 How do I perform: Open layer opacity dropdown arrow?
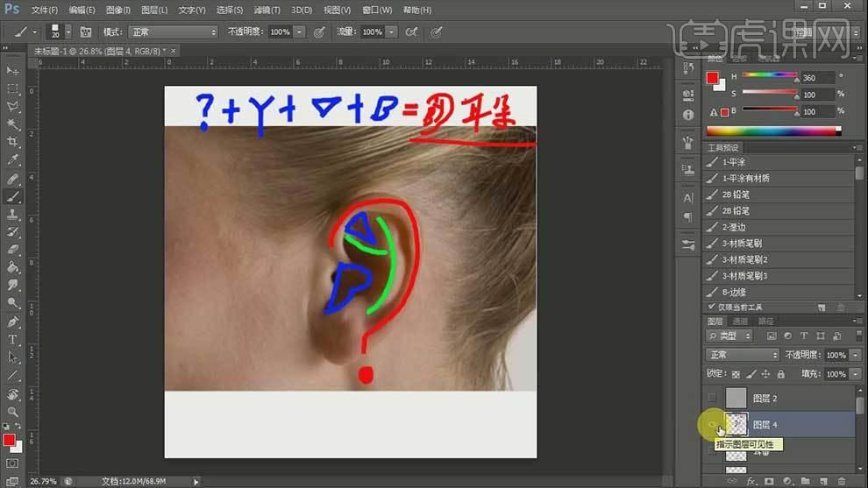tap(856, 355)
